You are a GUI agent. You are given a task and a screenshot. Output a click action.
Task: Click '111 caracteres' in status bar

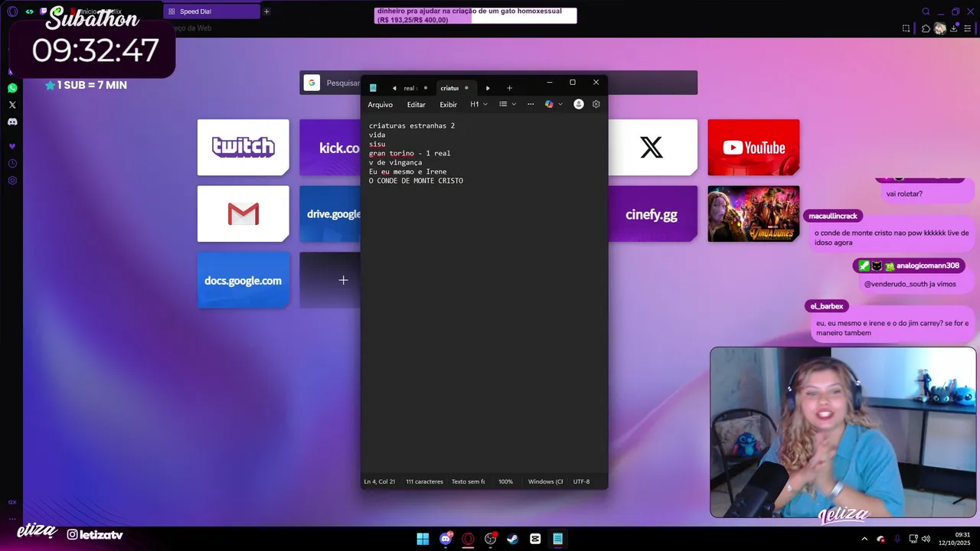pyautogui.click(x=424, y=481)
